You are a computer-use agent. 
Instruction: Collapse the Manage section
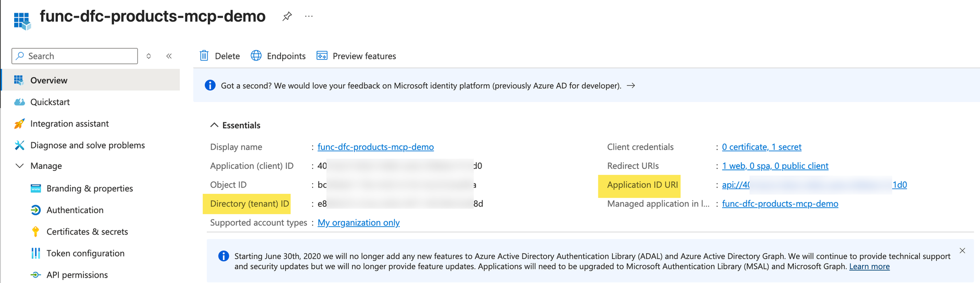[x=20, y=166]
